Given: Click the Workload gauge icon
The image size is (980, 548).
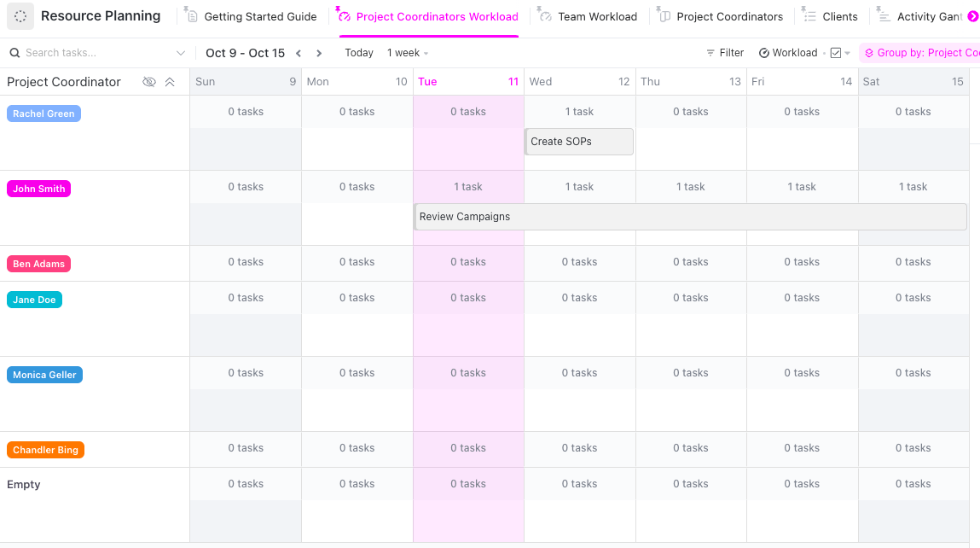Looking at the screenshot, I should (x=764, y=53).
